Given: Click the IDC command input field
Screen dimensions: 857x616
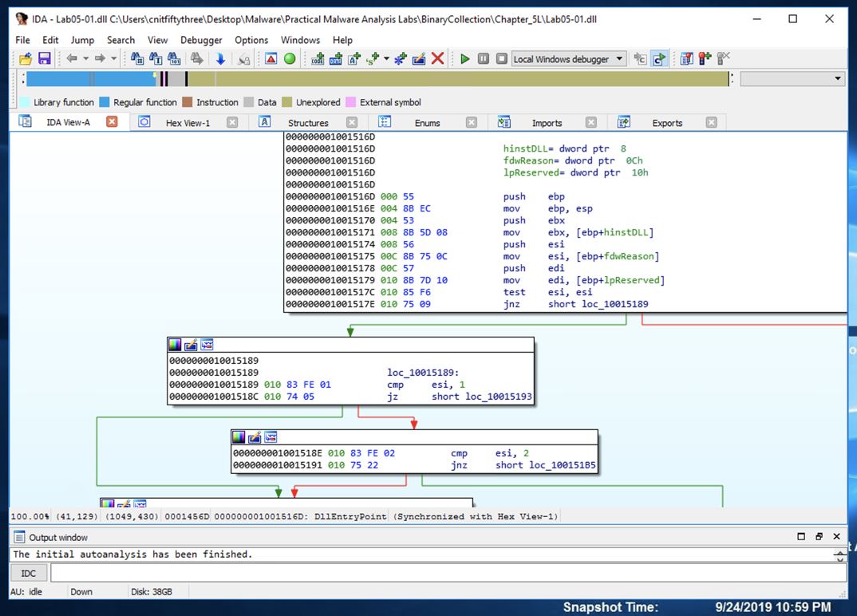Looking at the screenshot, I should (x=447, y=573).
